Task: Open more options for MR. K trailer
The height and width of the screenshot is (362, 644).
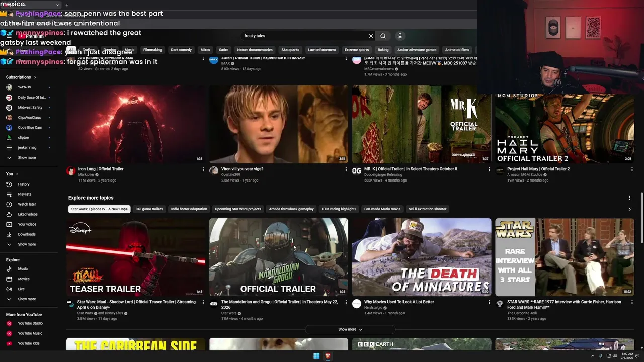Action: pyautogui.click(x=489, y=169)
